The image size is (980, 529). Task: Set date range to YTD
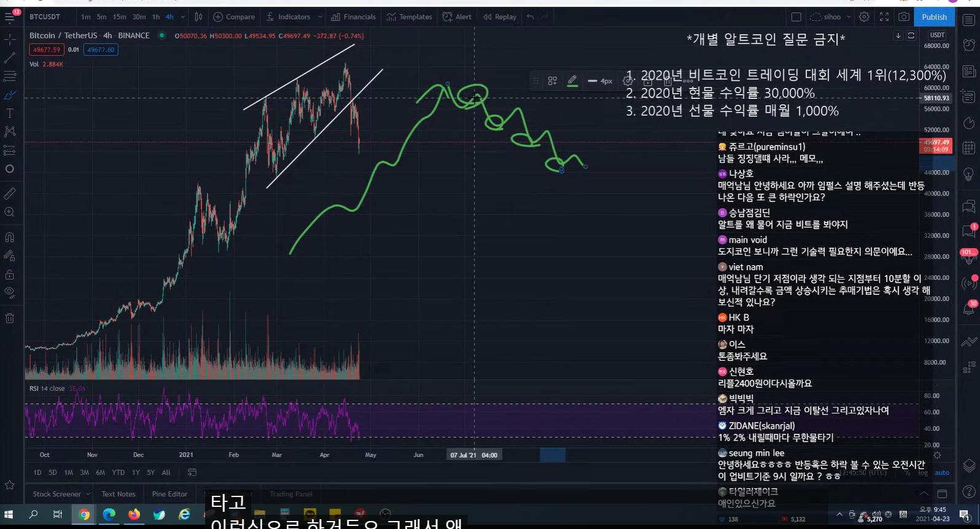tap(118, 472)
